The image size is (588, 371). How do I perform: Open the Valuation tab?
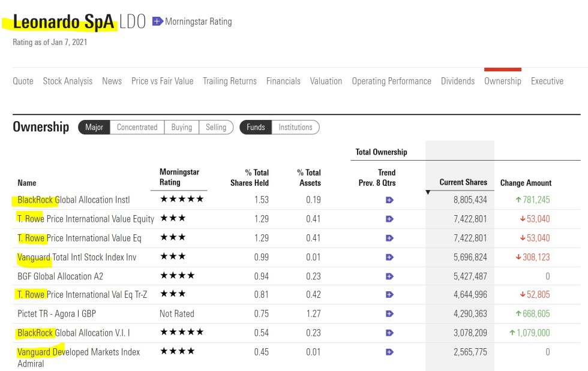[326, 81]
